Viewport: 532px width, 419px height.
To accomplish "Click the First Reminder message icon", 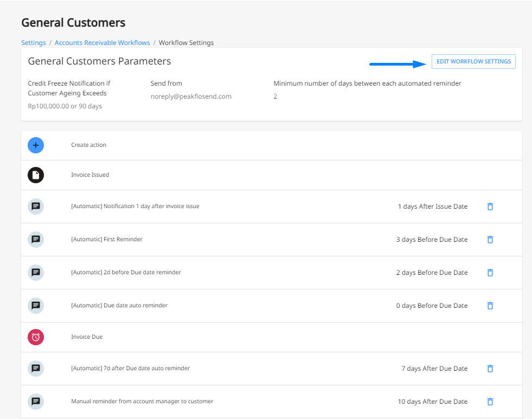I will [36, 240].
